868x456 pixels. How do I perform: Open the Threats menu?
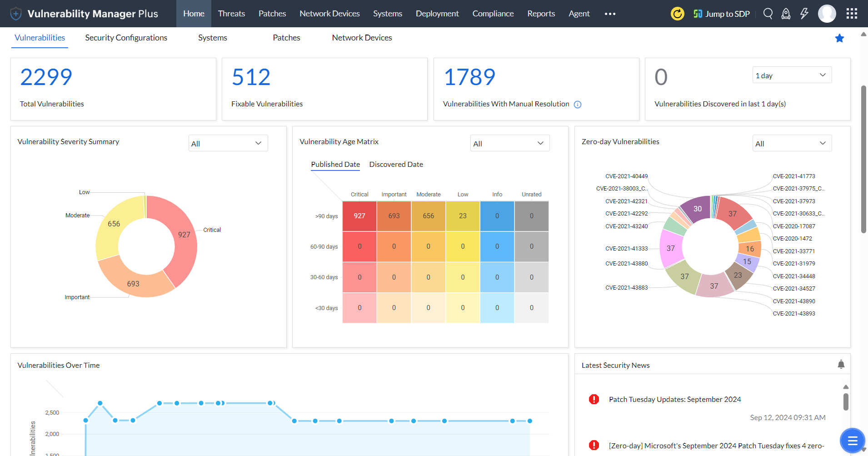231,14
